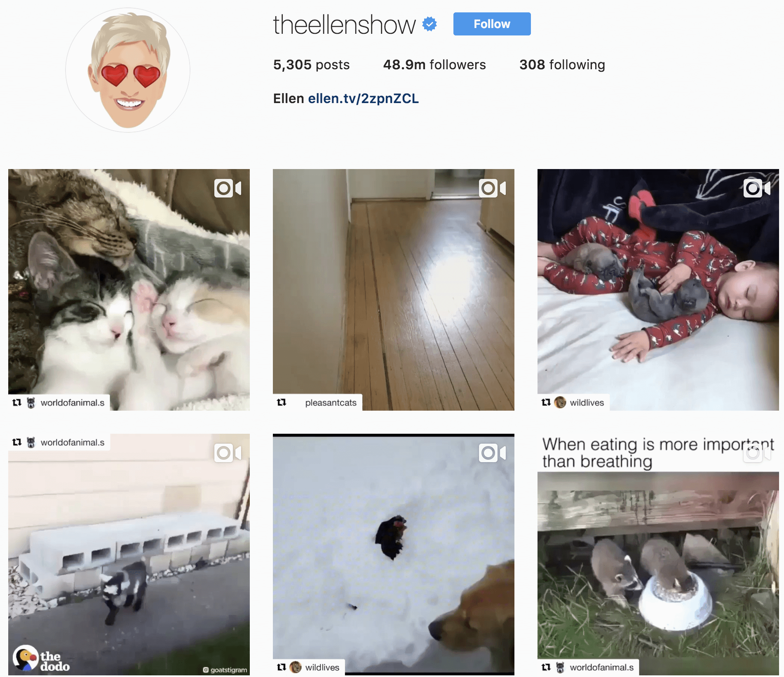Open the ellen.tv/2zpnZCL bio link
Viewport: 784px width, 677px height.
tap(363, 99)
